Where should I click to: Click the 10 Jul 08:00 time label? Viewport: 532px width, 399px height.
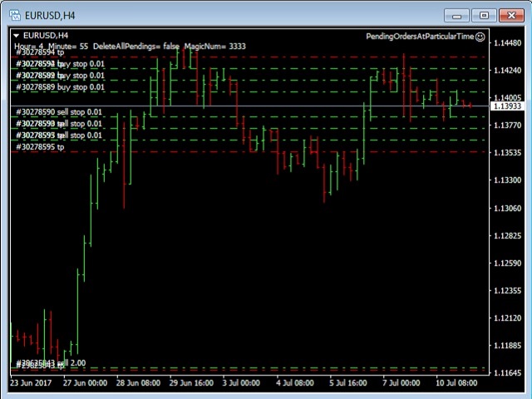(x=456, y=383)
